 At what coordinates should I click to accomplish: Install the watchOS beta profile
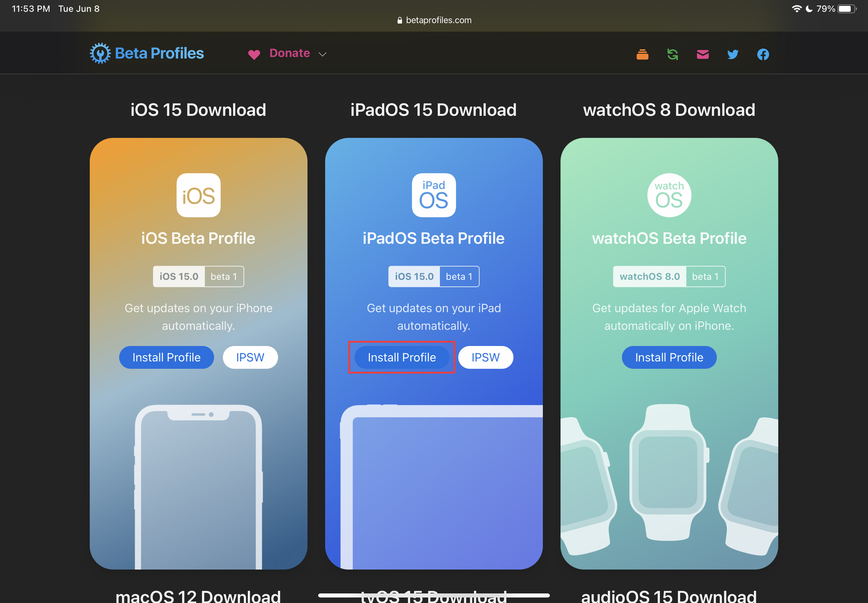click(x=669, y=357)
